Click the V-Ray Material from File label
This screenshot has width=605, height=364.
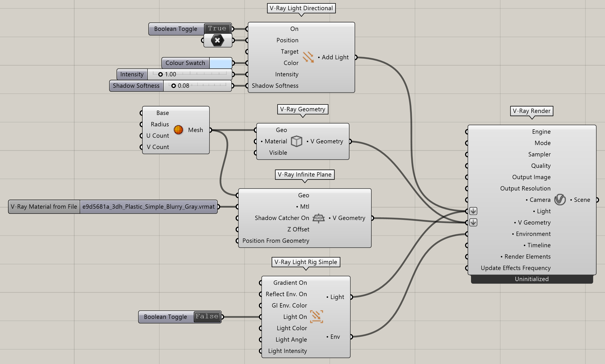click(44, 207)
